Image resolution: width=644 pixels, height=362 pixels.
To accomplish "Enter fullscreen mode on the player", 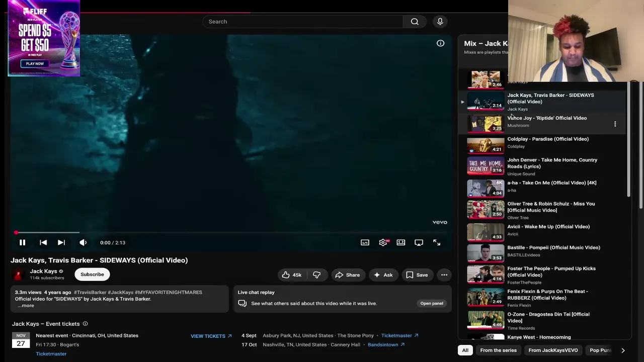I will [437, 242].
